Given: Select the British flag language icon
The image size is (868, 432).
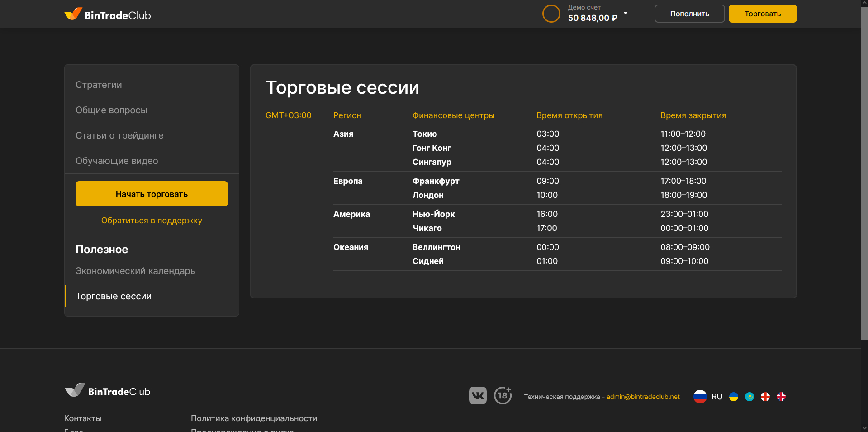Looking at the screenshot, I should 781,397.
